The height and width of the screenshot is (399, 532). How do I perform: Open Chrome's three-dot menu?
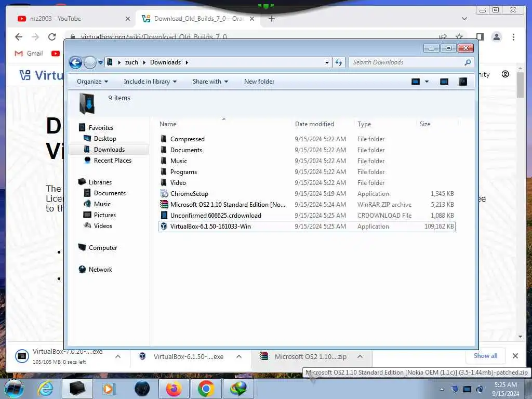513,37
